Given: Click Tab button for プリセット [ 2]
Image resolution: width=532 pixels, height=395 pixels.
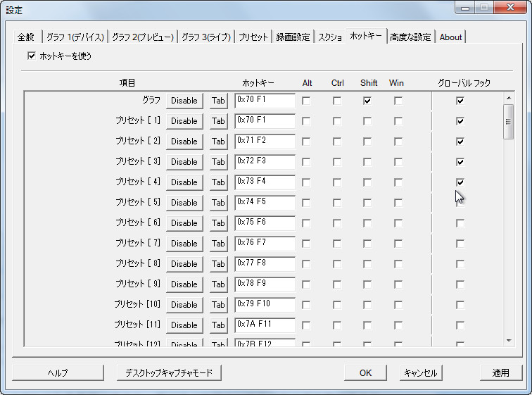Looking at the screenshot, I should point(218,142).
